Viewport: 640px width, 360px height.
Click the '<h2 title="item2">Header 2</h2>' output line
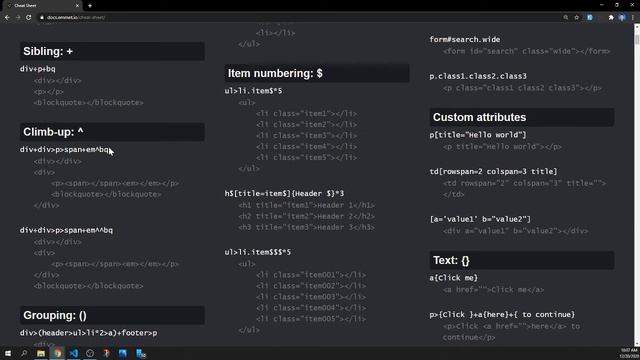point(307,216)
